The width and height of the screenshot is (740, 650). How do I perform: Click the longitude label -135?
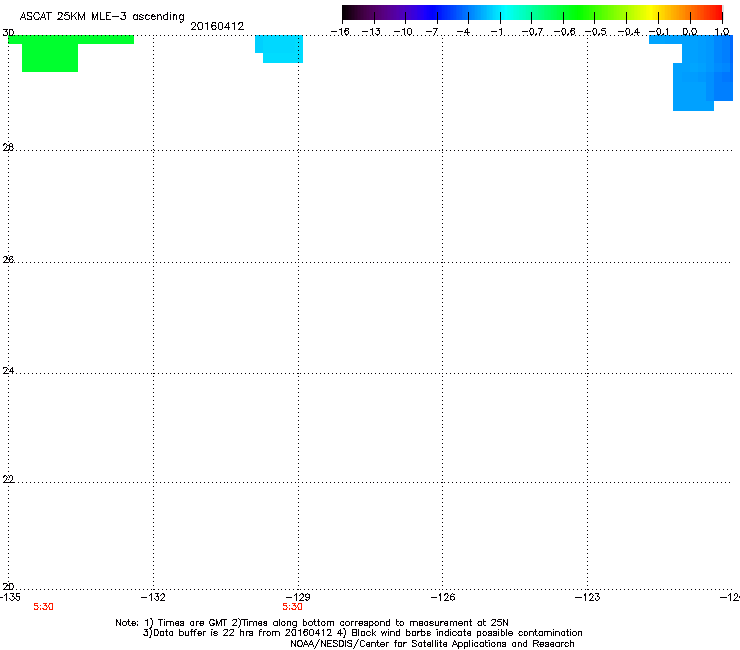(x=10, y=597)
